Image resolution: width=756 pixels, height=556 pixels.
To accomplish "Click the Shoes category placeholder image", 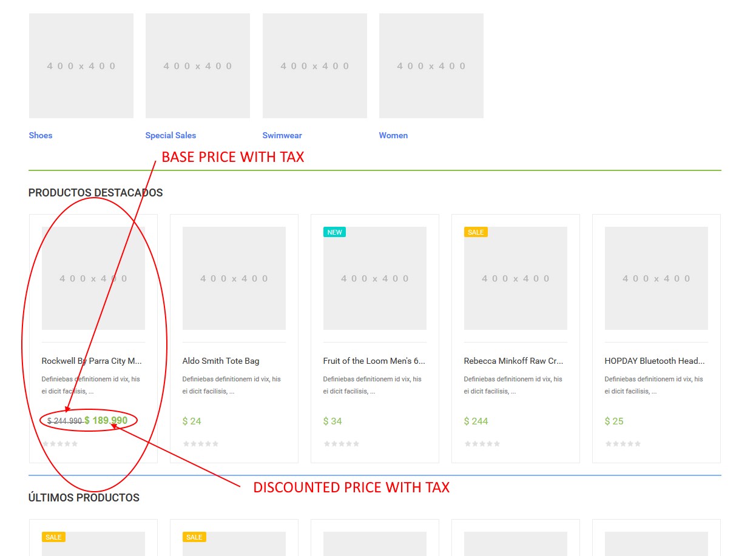I will pos(81,65).
